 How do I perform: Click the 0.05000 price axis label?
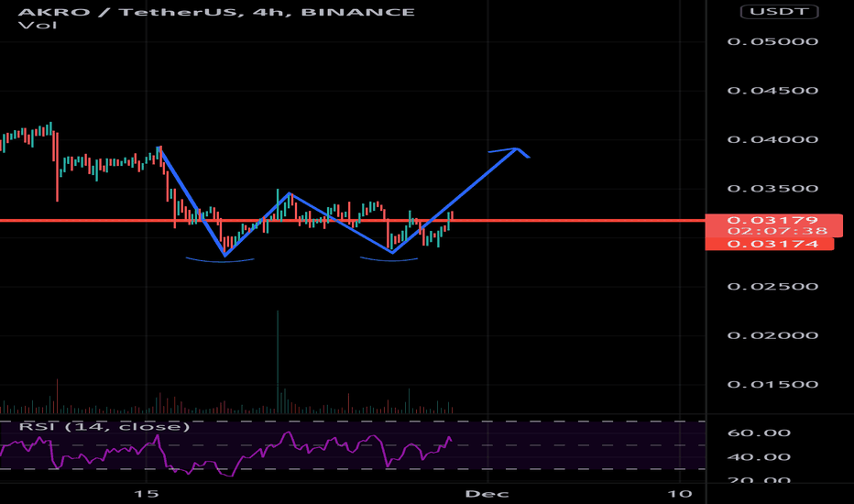(772, 42)
